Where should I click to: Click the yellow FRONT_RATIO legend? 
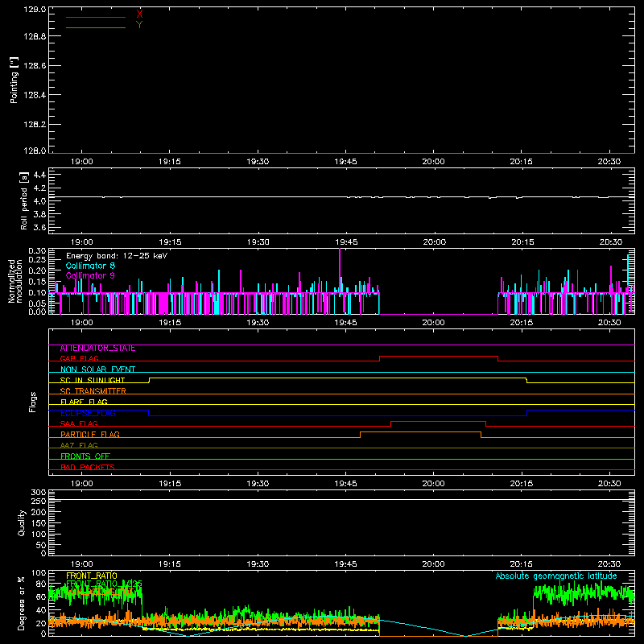[92, 576]
